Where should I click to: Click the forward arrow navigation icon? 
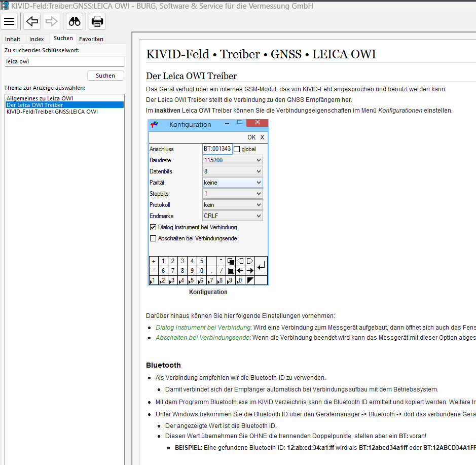[51, 21]
